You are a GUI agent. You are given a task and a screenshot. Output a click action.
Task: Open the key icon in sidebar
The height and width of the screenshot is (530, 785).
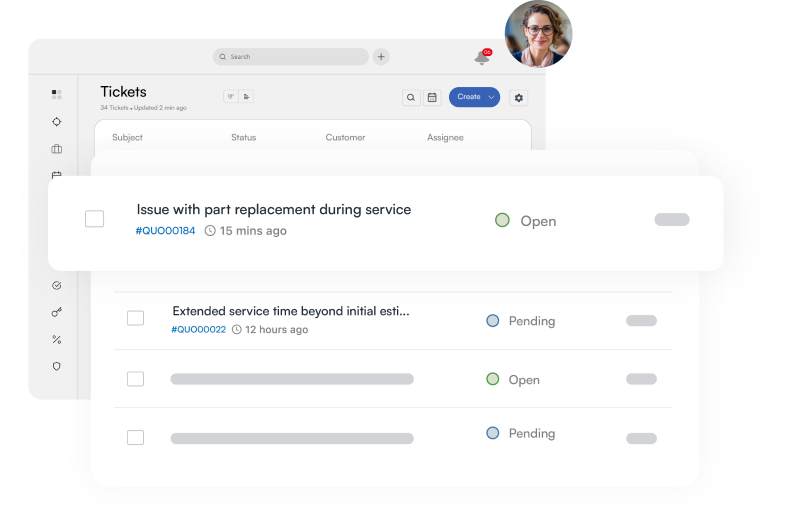pos(57,312)
